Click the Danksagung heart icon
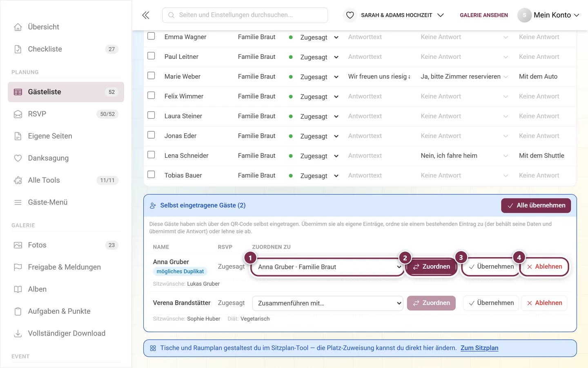The image size is (588, 368). 18,158
